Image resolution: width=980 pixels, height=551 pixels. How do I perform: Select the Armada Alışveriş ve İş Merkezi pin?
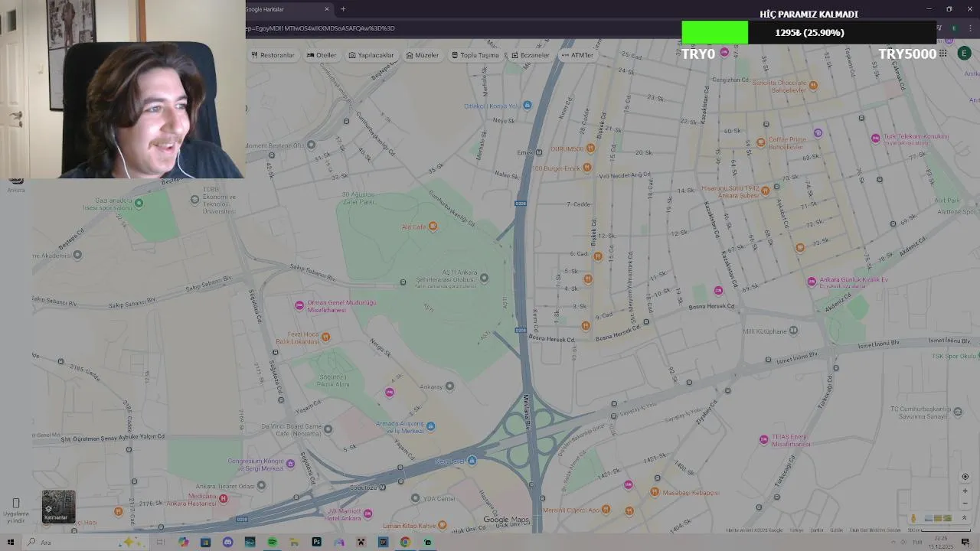point(430,426)
